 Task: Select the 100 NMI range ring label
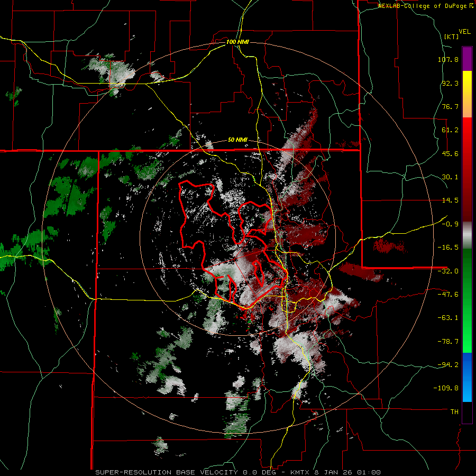pos(237,42)
